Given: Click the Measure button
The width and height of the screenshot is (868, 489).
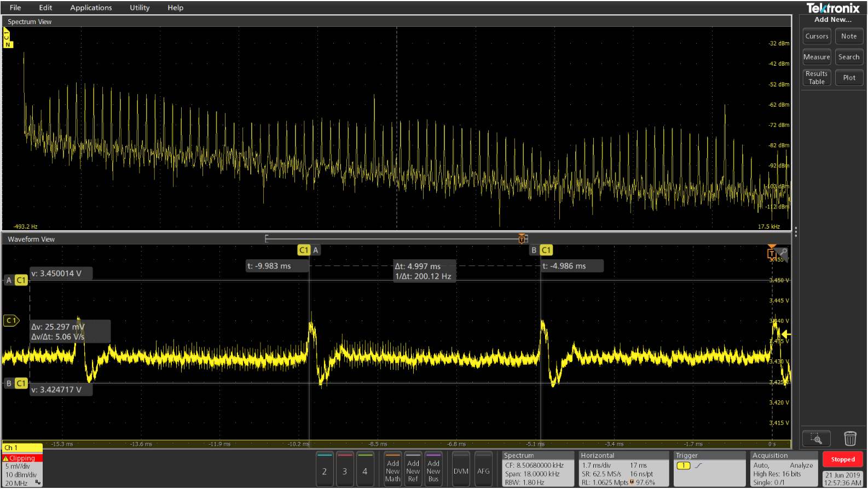Looking at the screenshot, I should click(x=817, y=57).
